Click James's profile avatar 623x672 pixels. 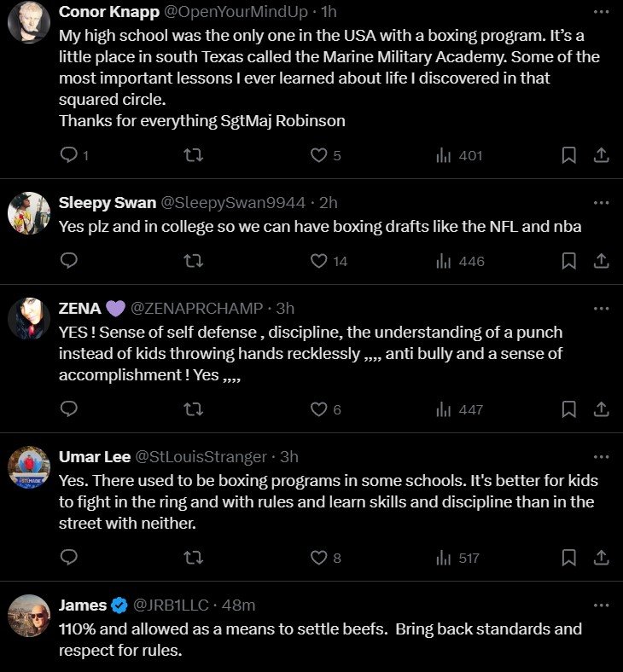[29, 616]
